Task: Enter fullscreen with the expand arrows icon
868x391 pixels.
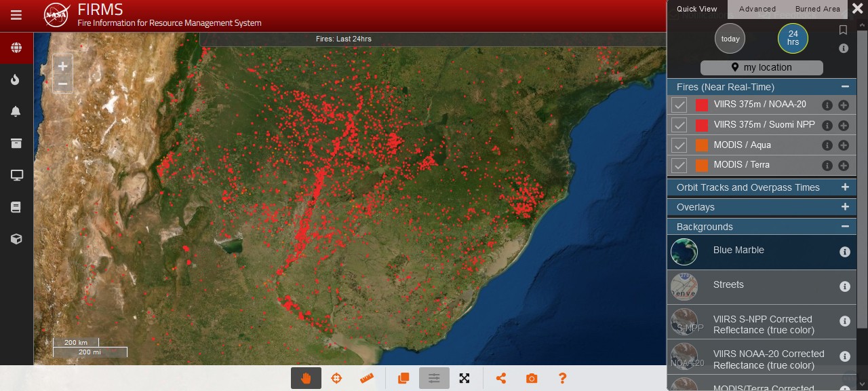Action: tap(465, 378)
